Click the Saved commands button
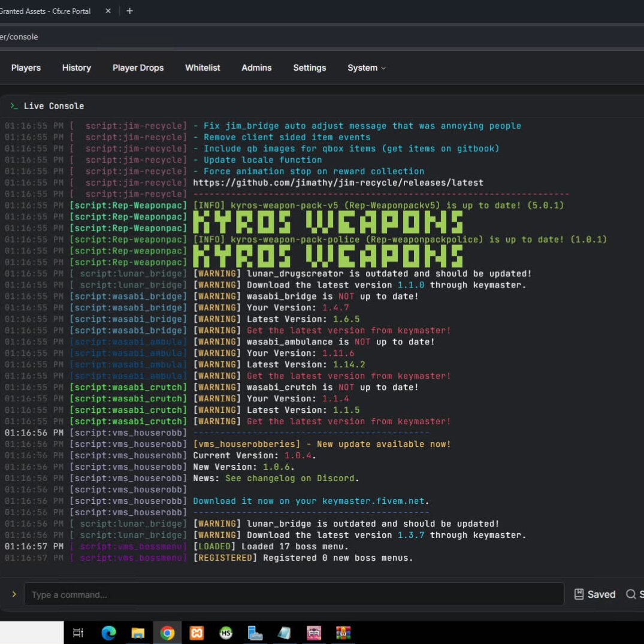Screen dimensions: 644x644 pyautogui.click(x=594, y=594)
